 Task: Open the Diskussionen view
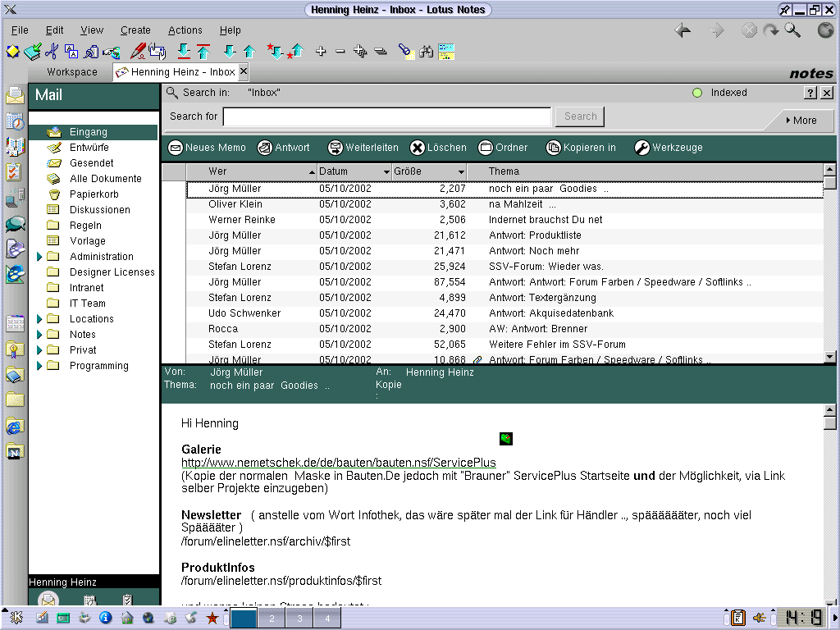pyautogui.click(x=99, y=209)
